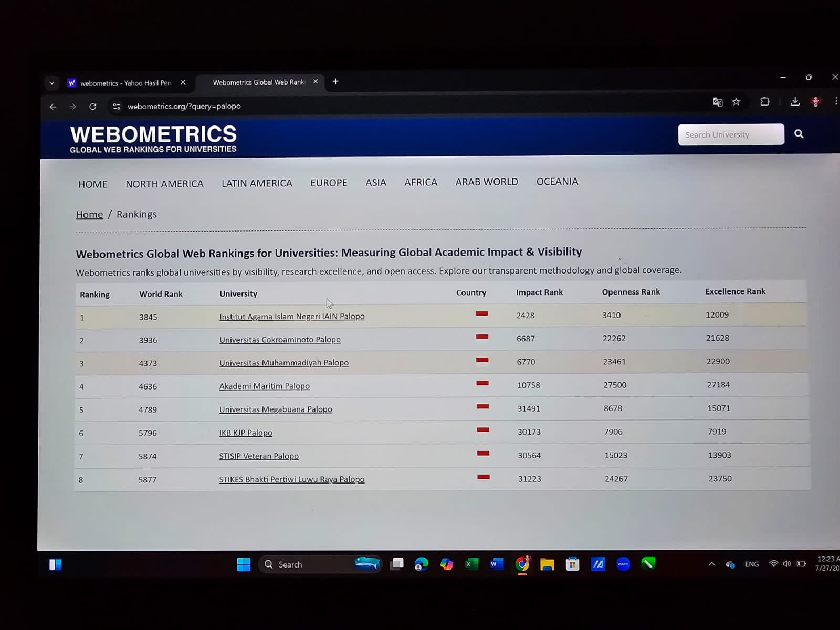Click the Home breadcrumb link
The height and width of the screenshot is (630, 840).
coord(89,214)
